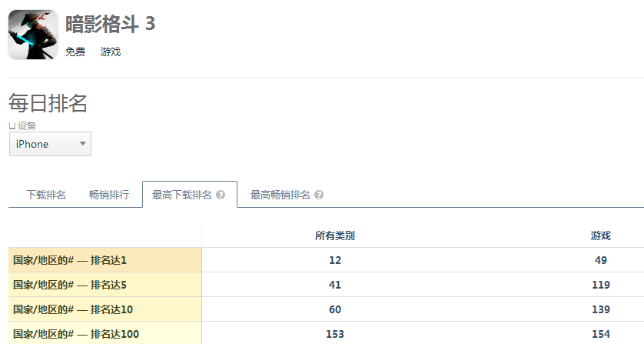The width and height of the screenshot is (644, 344).
Task: Select the 排名达100 row label
Action: pos(75,334)
